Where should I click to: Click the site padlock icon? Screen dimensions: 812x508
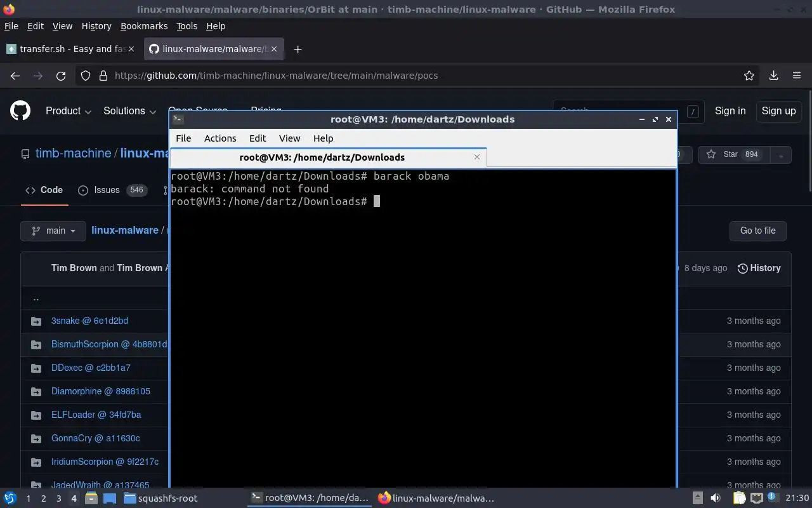[103, 76]
